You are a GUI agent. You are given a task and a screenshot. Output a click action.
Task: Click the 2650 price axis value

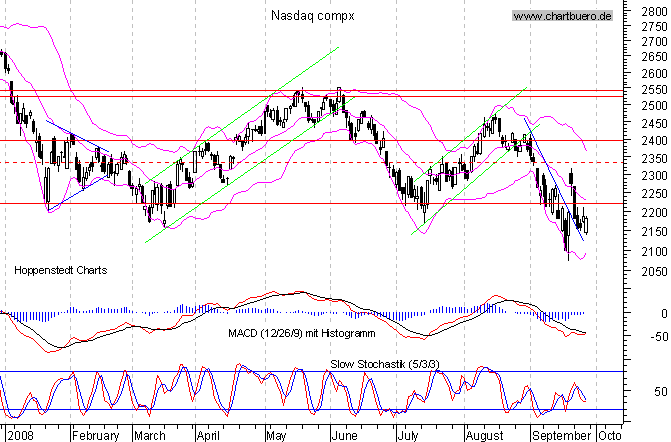pos(655,57)
